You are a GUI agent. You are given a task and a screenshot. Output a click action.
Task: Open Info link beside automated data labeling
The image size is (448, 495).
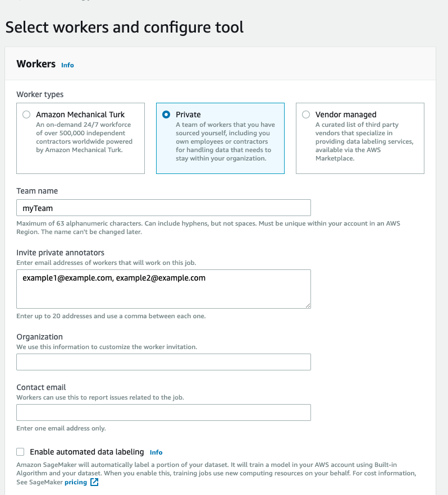tap(156, 452)
